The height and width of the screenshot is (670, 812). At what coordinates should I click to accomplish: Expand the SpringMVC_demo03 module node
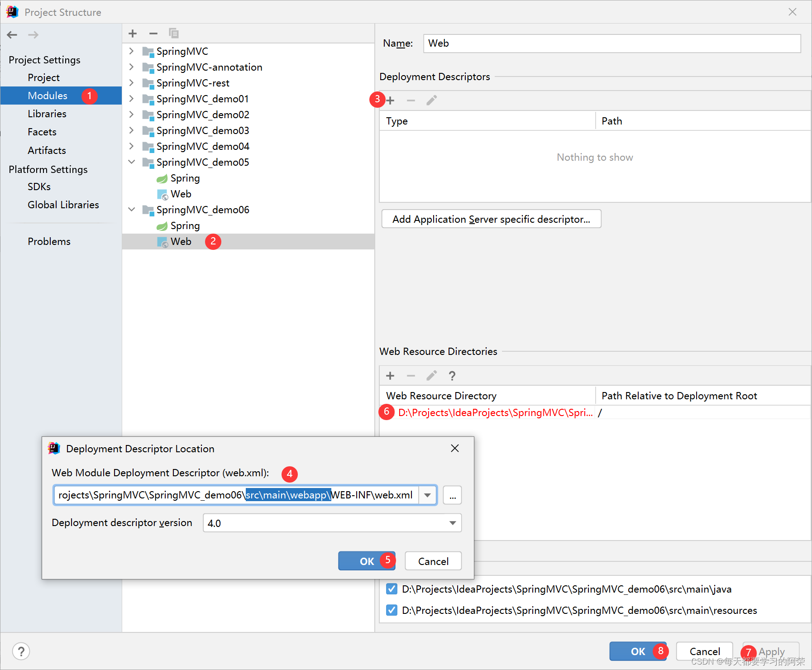click(131, 130)
